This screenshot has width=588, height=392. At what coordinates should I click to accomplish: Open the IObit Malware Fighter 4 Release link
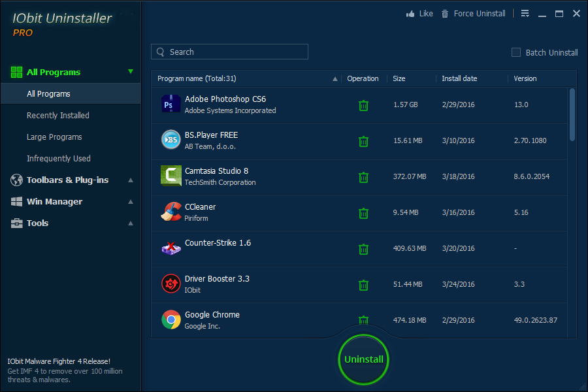[59, 361]
